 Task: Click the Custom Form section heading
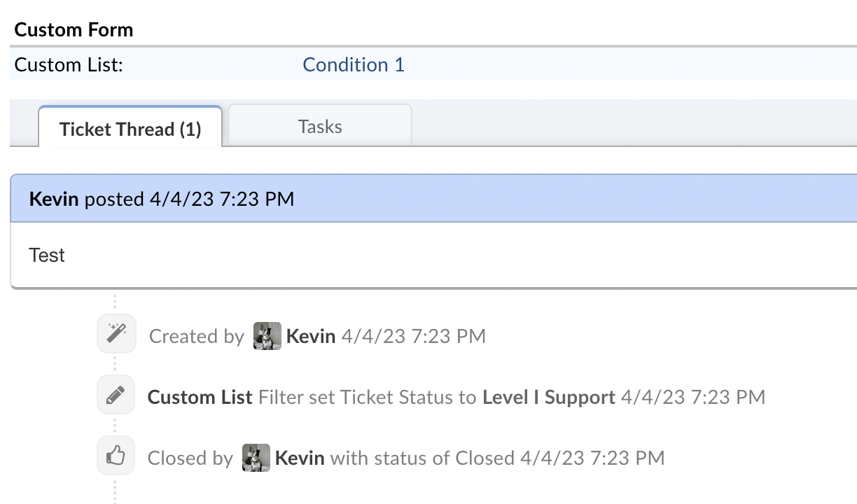coord(74,29)
